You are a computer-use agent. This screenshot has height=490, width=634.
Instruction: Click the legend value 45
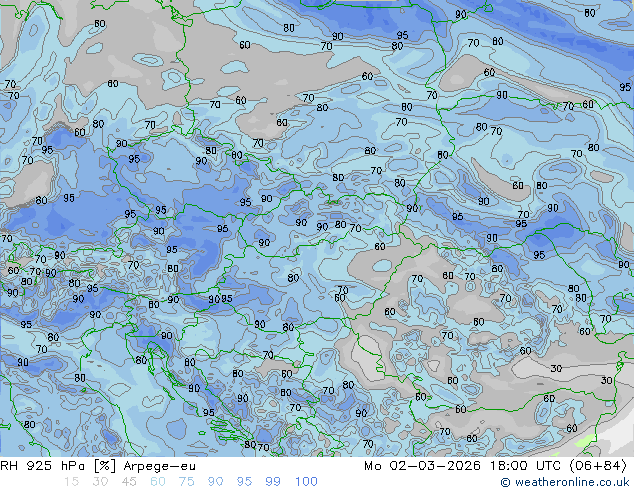129,482
